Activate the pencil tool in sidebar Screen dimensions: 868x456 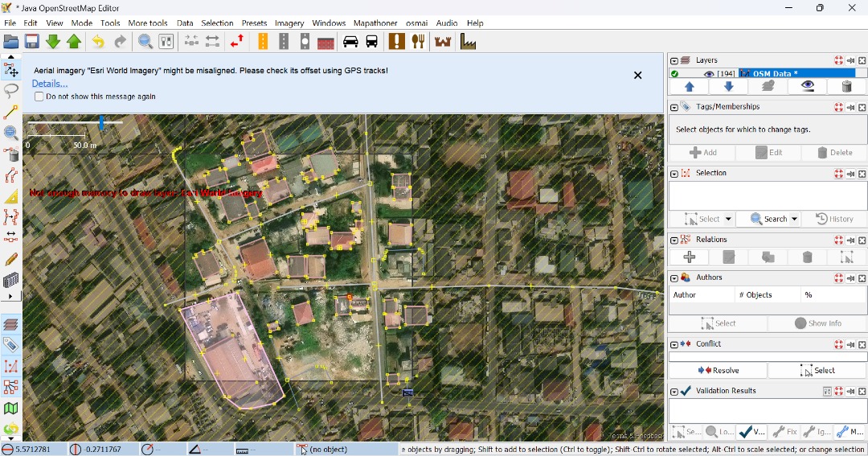[11, 259]
